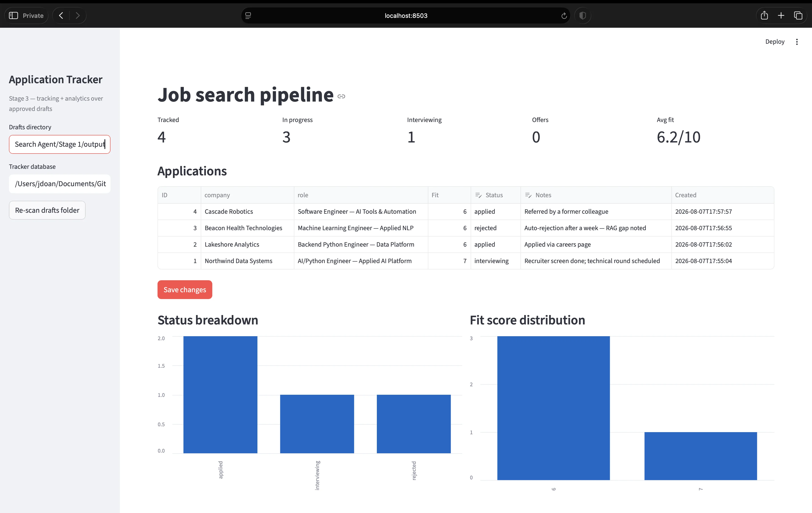
Task: Select the 'Cascade Robotics' company cell
Action: [247, 211]
